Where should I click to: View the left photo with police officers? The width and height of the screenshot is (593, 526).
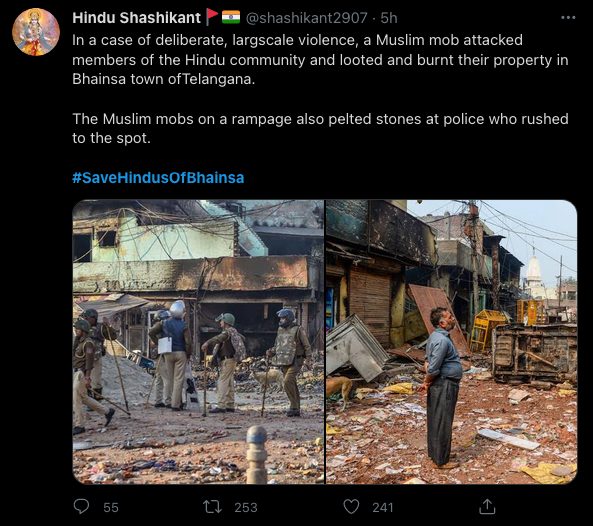[x=198, y=342]
